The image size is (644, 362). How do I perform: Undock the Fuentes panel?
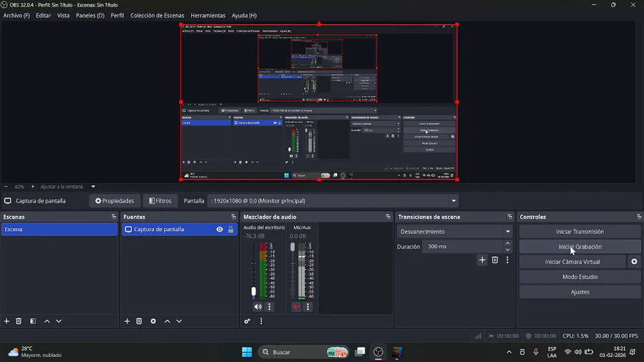[234, 217]
